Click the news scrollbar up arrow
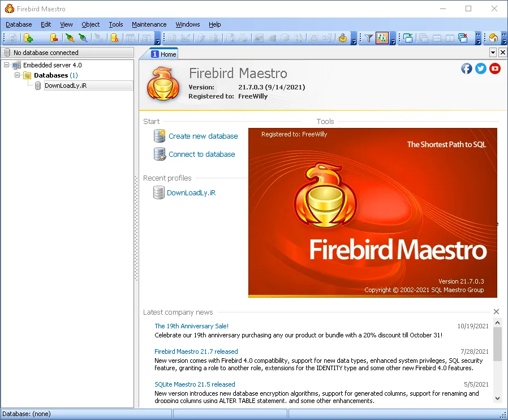 click(x=497, y=323)
